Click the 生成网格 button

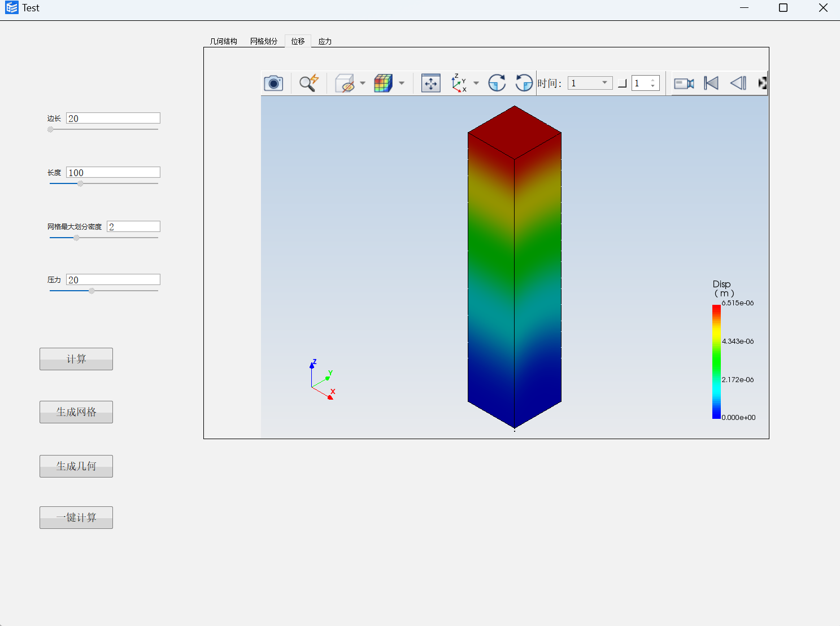[76, 412]
